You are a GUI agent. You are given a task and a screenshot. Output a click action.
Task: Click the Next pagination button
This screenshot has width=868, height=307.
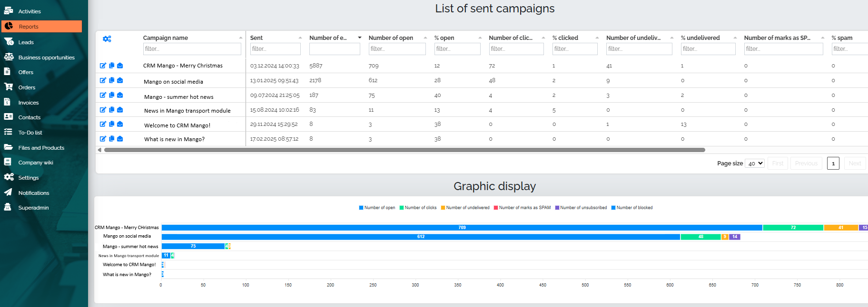(x=855, y=163)
